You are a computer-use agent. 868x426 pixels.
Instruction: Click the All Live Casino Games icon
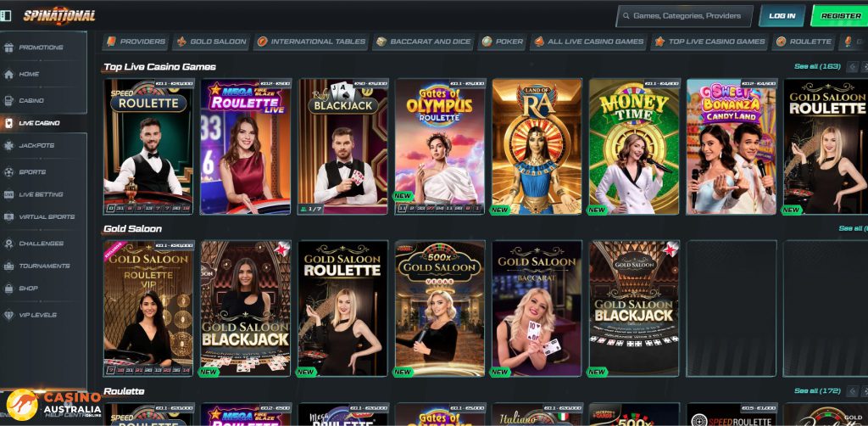tap(538, 42)
